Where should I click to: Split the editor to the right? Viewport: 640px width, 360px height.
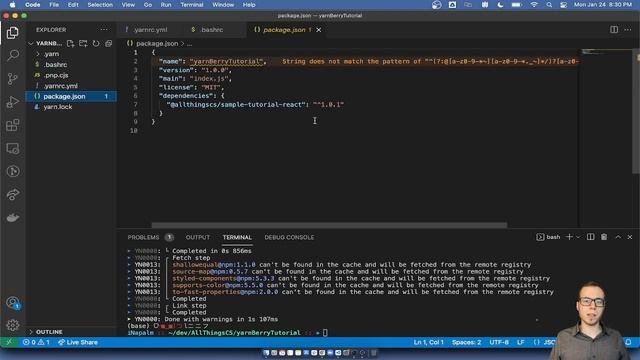coord(614,29)
